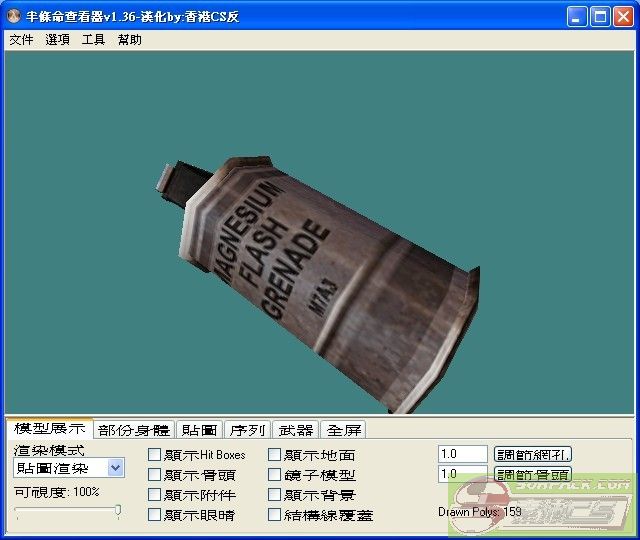Open the 幫助 menu
The image size is (640, 540).
(129, 40)
